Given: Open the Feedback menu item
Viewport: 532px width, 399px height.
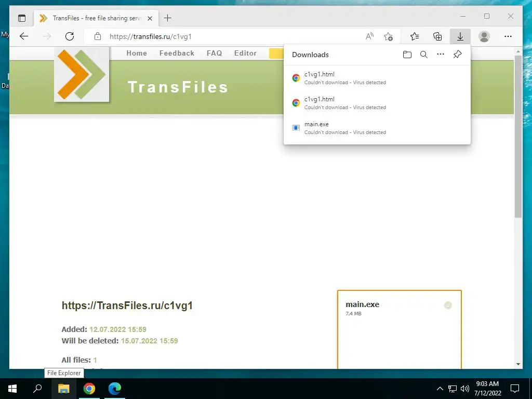Looking at the screenshot, I should pyautogui.click(x=177, y=54).
